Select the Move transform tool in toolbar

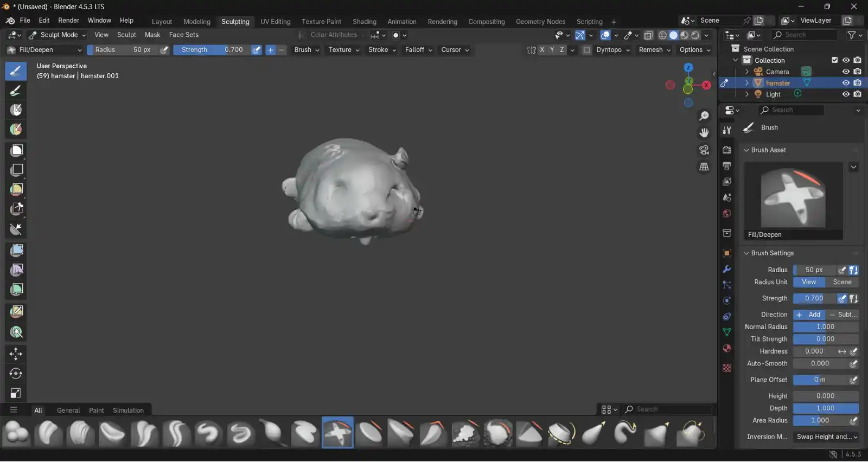click(16, 354)
